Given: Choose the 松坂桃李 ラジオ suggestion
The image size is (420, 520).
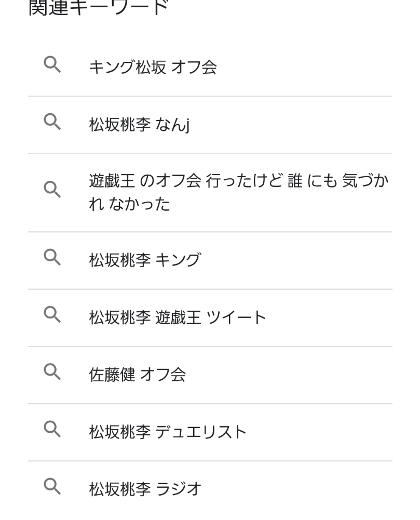Looking at the screenshot, I should (145, 489).
